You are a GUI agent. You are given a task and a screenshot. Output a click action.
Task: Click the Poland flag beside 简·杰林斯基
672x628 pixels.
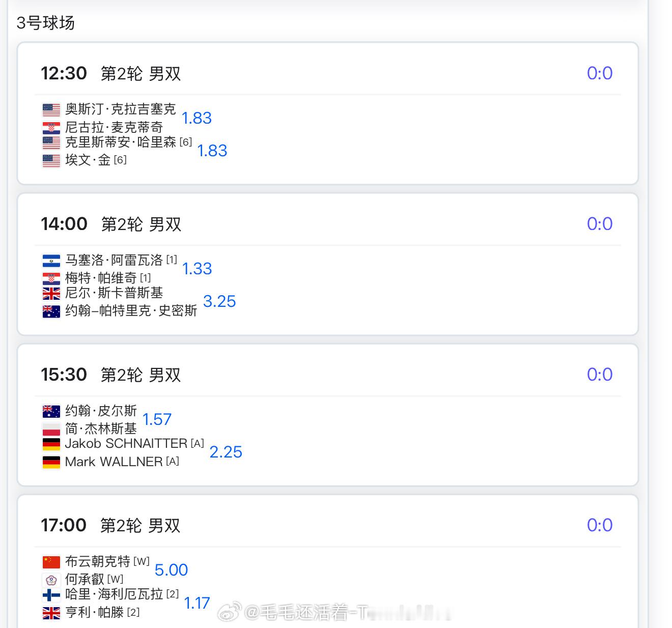51,429
